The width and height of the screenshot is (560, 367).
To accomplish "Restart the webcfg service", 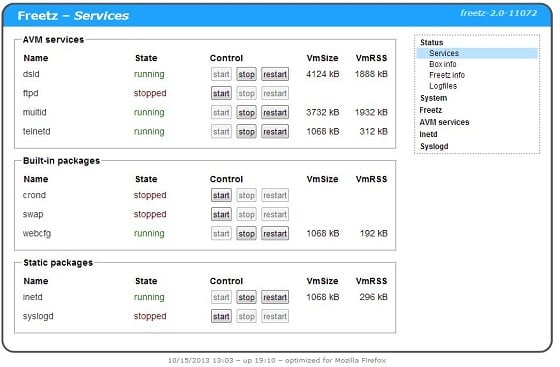I will 275,233.
